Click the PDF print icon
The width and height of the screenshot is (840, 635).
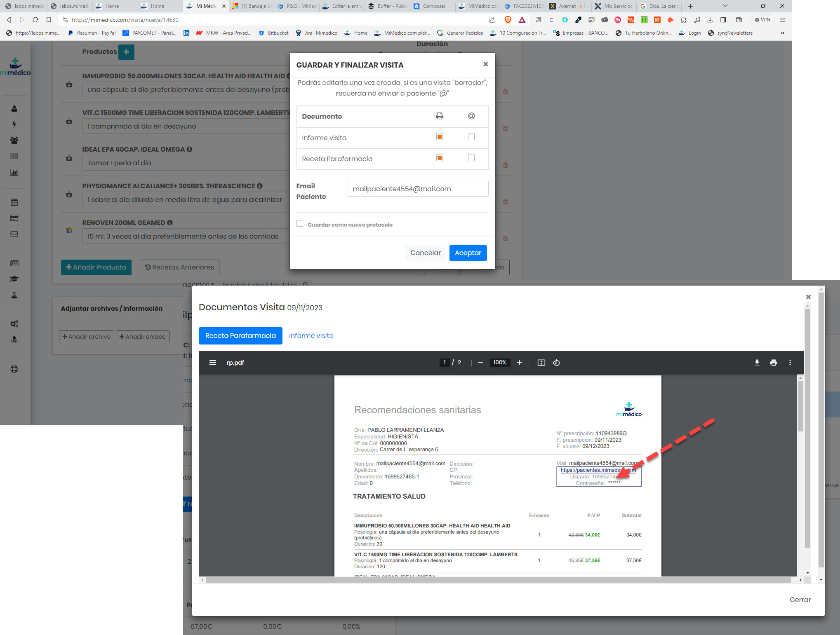tap(773, 363)
